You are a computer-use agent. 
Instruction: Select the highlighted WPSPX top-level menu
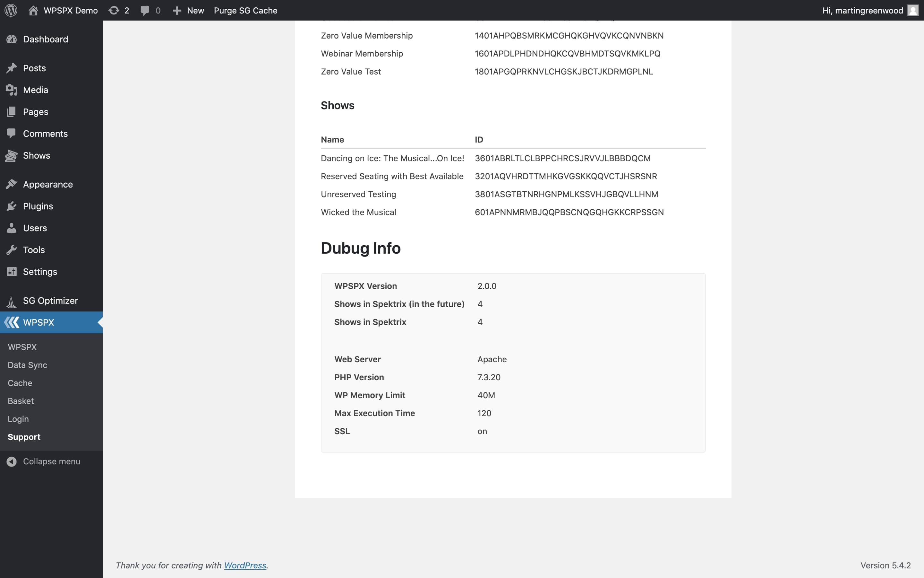coord(51,322)
